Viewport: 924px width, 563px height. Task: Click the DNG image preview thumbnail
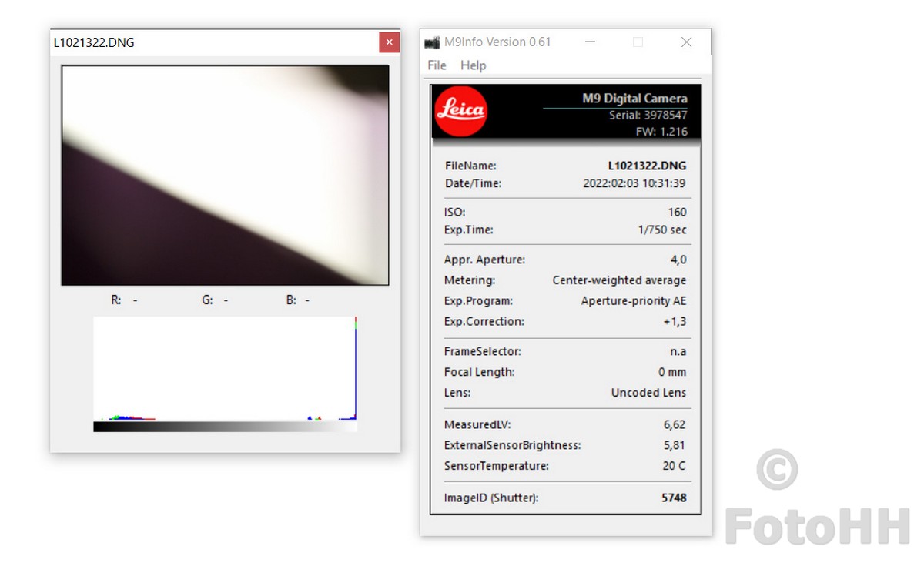225,175
